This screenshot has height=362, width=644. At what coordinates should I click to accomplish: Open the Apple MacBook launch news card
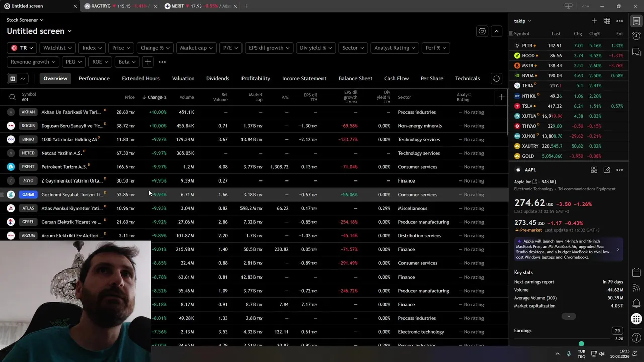569,249
